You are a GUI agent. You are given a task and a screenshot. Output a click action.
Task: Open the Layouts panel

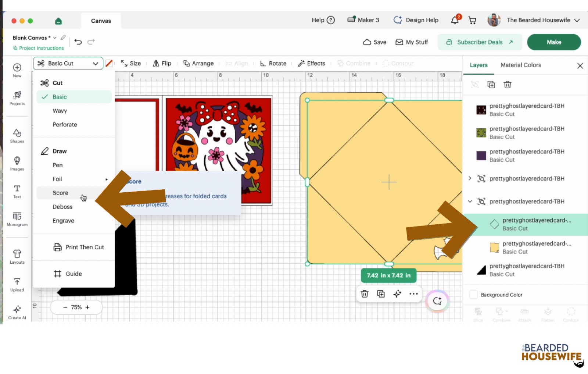coord(17,257)
